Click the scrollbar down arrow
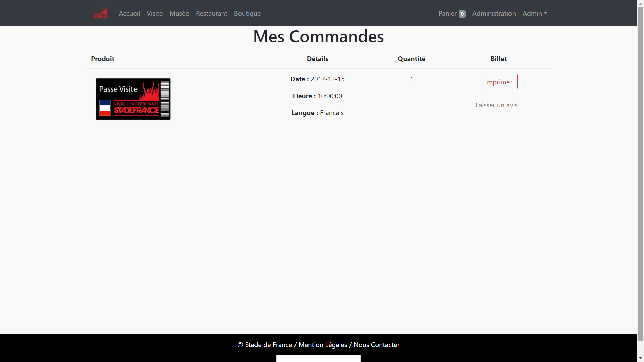This screenshot has width=644, height=362. pos(640,359)
